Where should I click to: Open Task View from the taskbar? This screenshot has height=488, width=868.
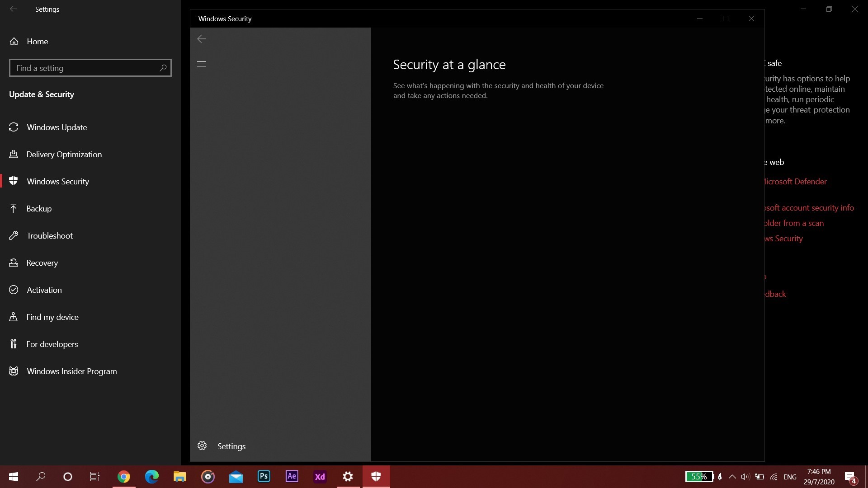point(95,477)
